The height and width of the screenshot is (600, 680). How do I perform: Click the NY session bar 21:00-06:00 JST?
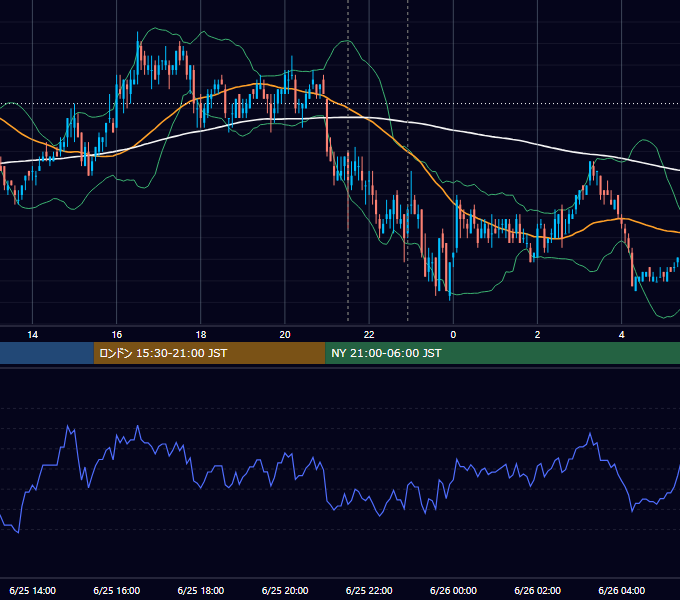(503, 353)
